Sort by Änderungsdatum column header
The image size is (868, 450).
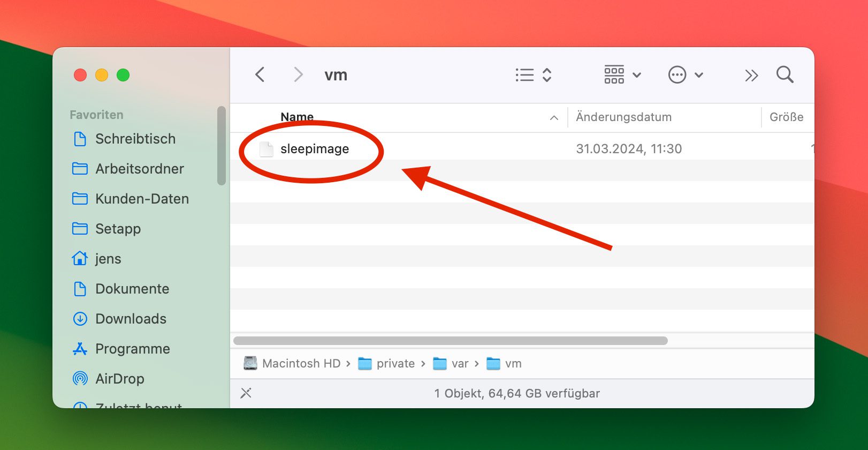[x=623, y=117]
